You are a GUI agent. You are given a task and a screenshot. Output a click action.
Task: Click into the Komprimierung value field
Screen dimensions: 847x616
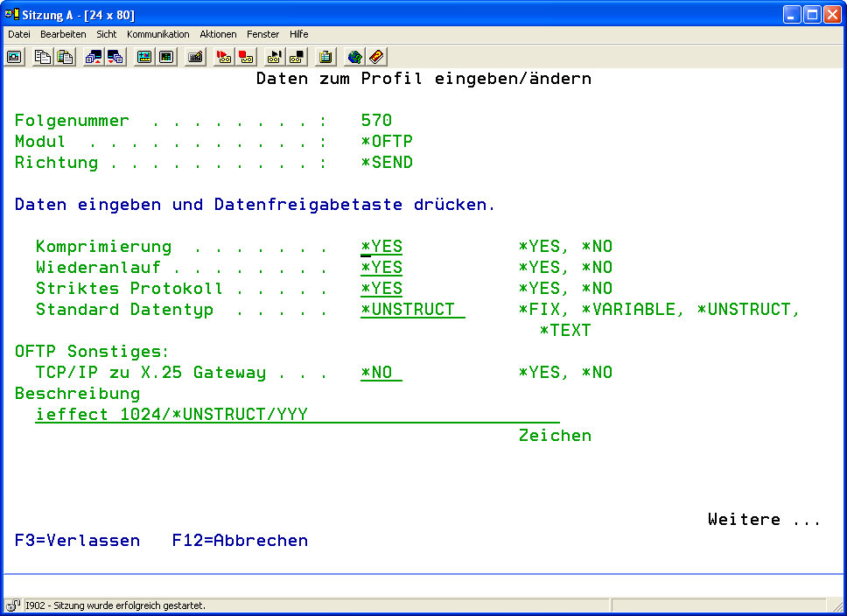(x=381, y=247)
